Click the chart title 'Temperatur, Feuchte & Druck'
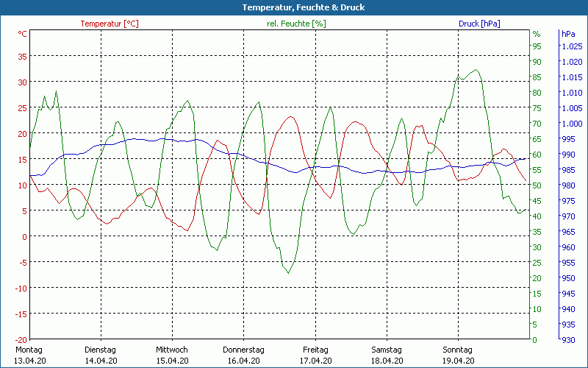588x368 pixels. [293, 7]
